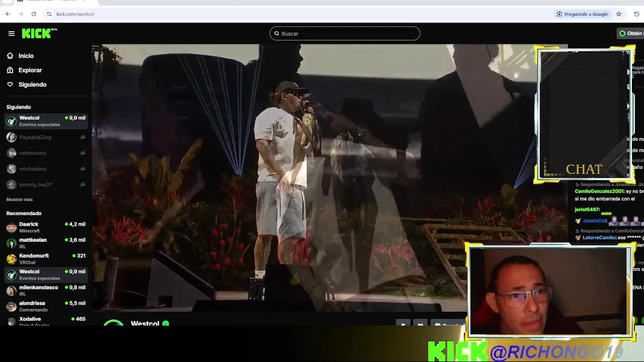Open the hamburger sidebar menu
644x362 pixels.
(x=11, y=34)
